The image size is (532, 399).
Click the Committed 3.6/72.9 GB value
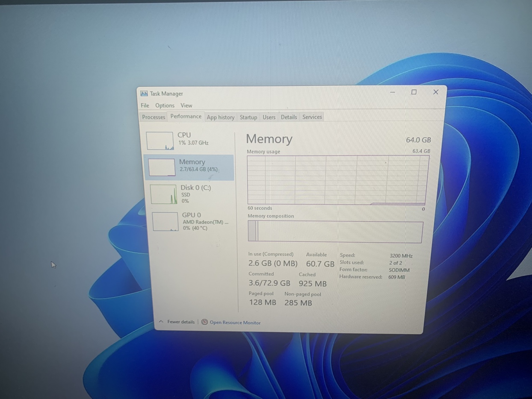coord(269,283)
